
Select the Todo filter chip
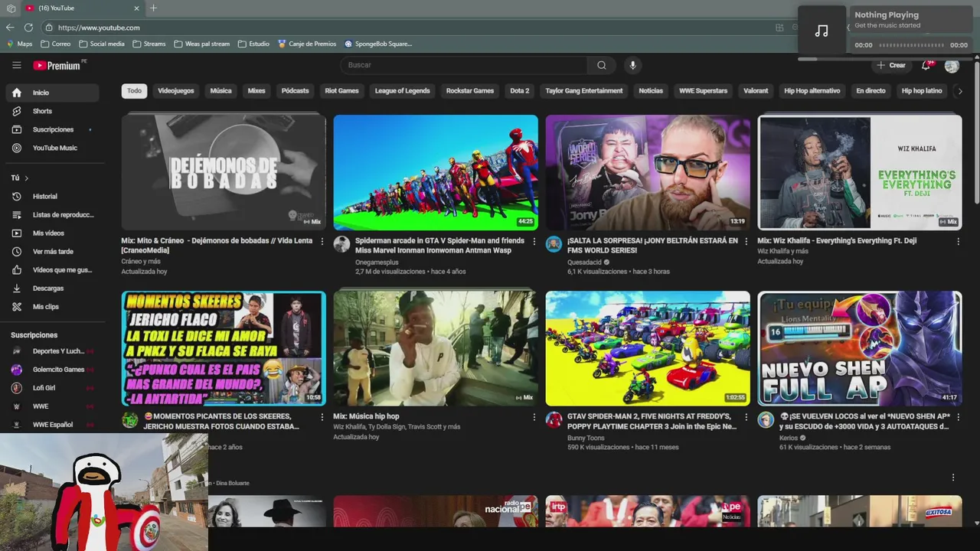click(x=134, y=91)
